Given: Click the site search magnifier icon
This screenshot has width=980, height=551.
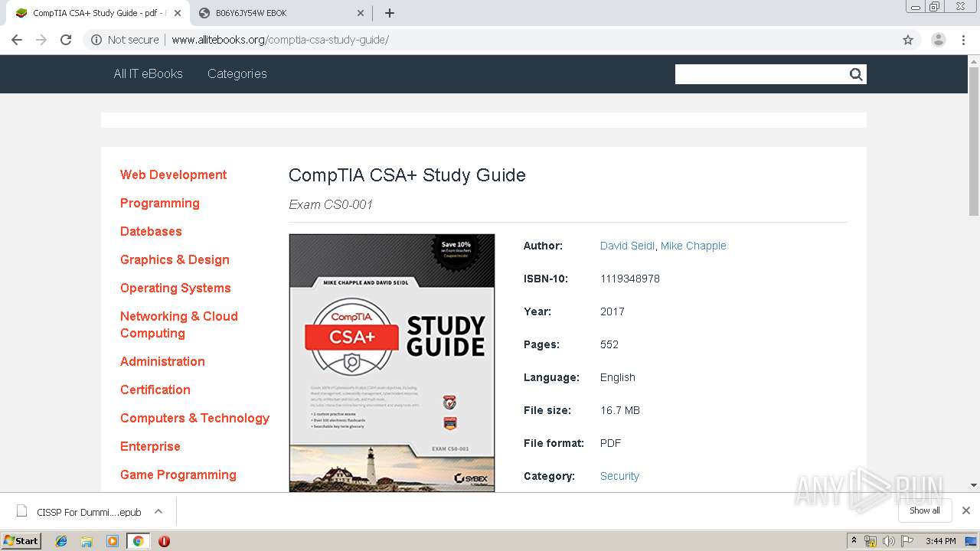Looking at the screenshot, I should 856,74.
